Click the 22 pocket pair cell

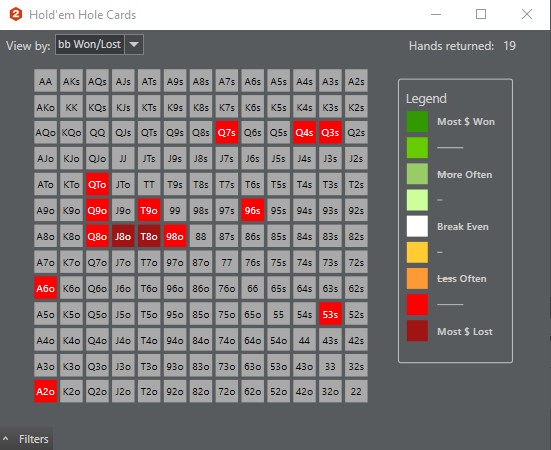point(356,391)
